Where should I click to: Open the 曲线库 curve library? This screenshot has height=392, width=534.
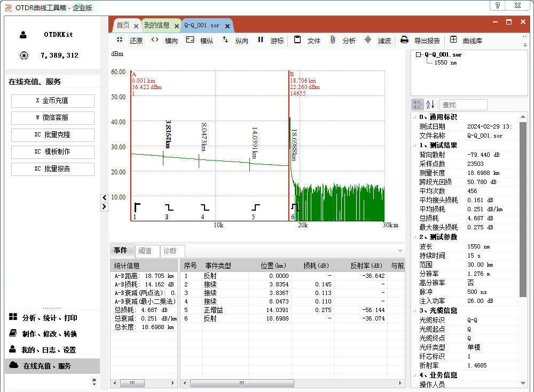point(454,40)
